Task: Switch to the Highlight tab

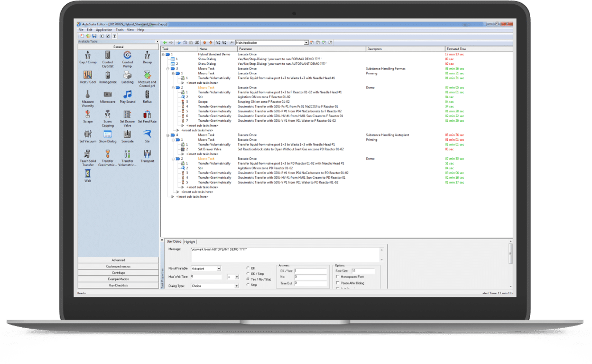Action: coord(190,242)
